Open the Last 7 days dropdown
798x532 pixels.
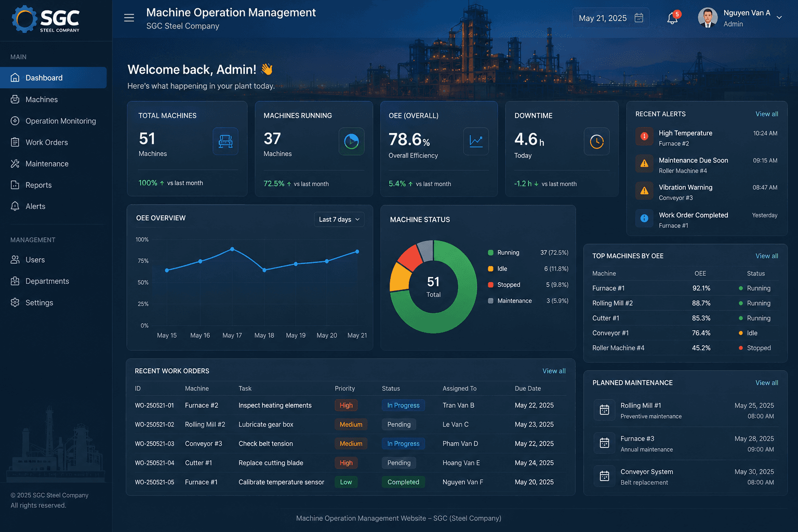tap(339, 219)
